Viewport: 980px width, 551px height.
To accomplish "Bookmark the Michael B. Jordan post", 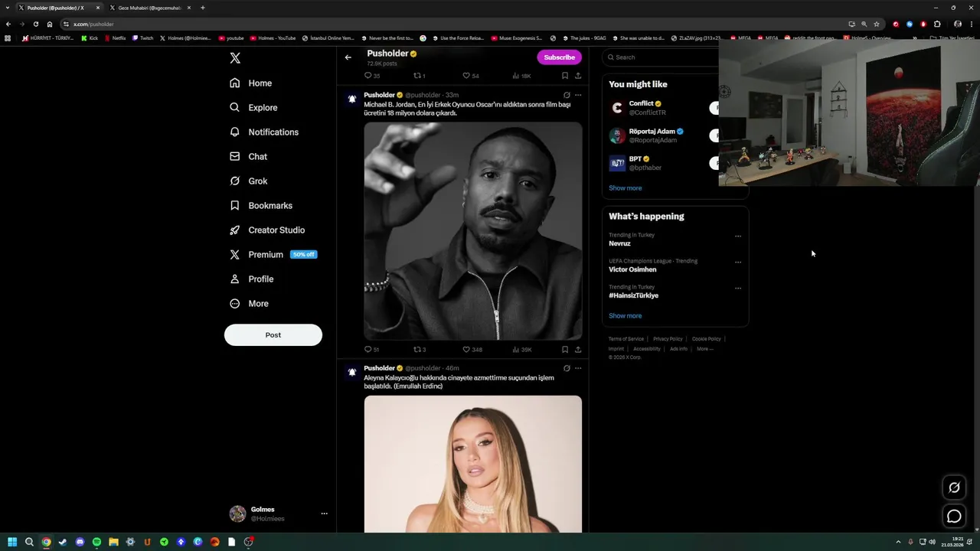I will coord(565,350).
